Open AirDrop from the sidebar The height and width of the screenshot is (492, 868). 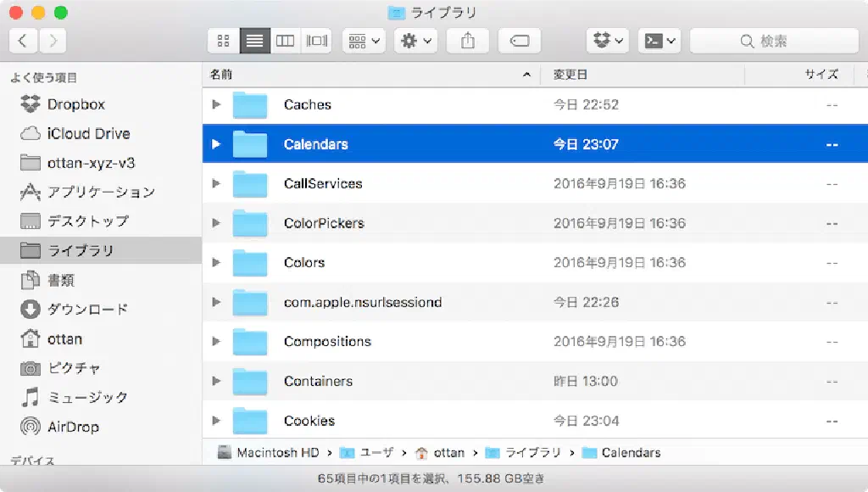click(x=72, y=427)
